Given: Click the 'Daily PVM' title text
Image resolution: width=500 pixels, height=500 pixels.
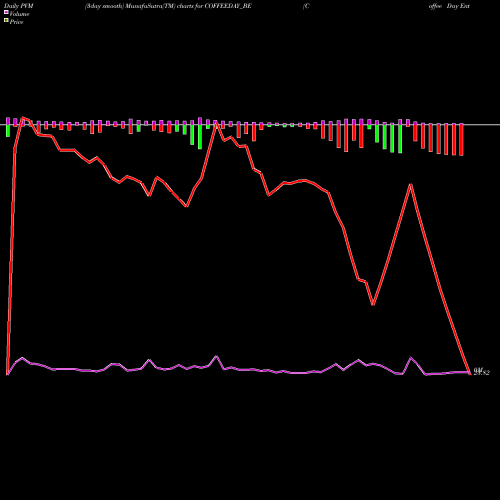Looking at the screenshot, I should pyautogui.click(x=19, y=6).
